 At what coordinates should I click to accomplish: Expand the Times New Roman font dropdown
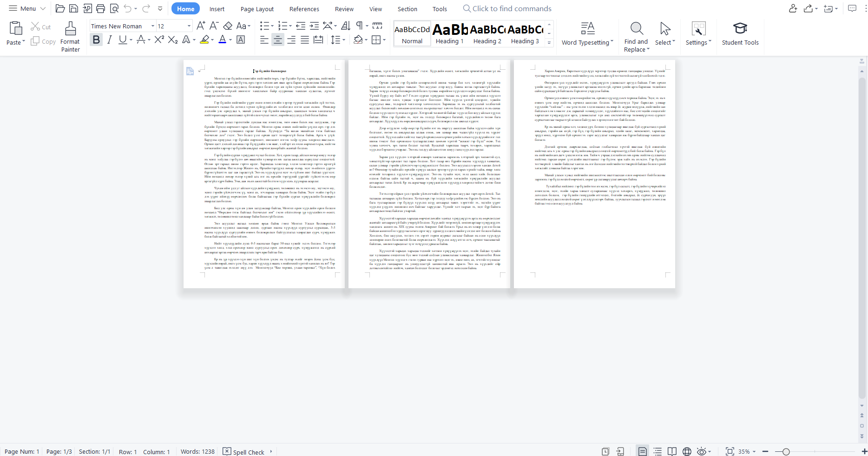[x=152, y=26]
